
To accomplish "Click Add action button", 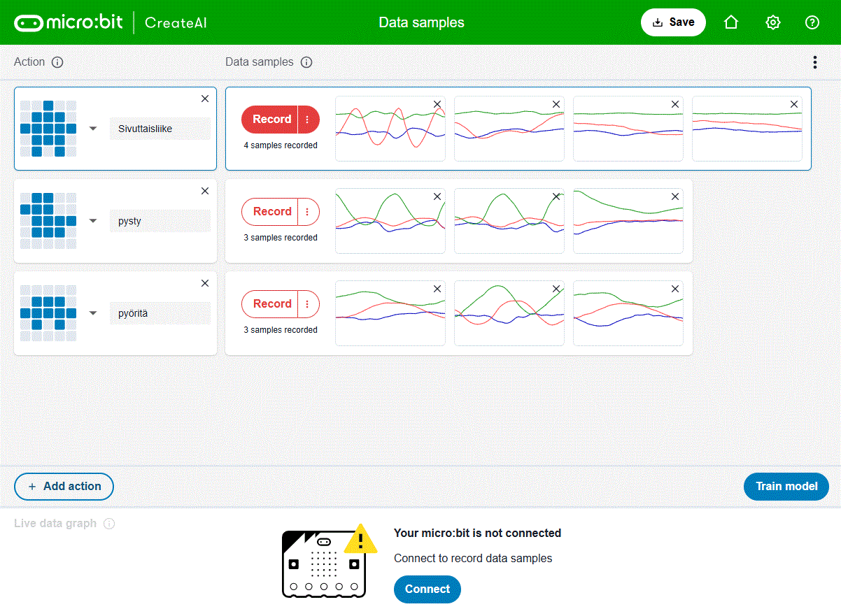I will tap(64, 486).
